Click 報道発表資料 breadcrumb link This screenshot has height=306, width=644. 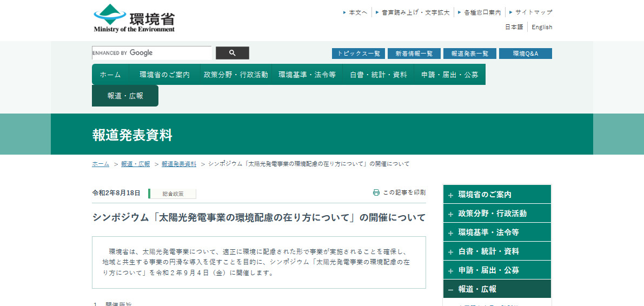[178, 164]
